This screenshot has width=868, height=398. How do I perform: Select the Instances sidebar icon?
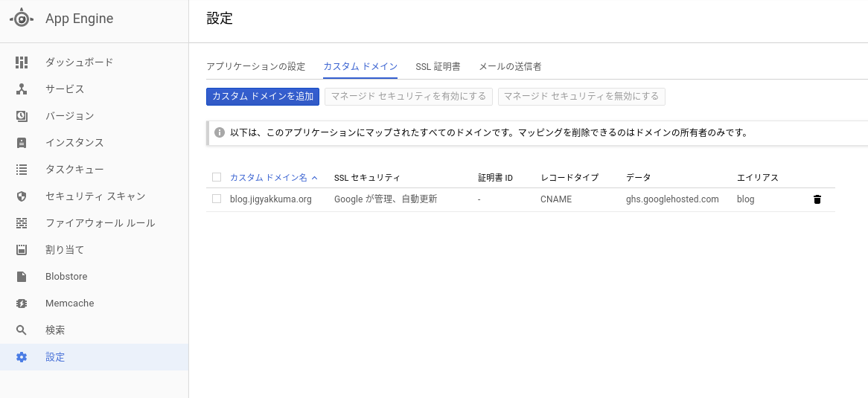pyautogui.click(x=22, y=143)
